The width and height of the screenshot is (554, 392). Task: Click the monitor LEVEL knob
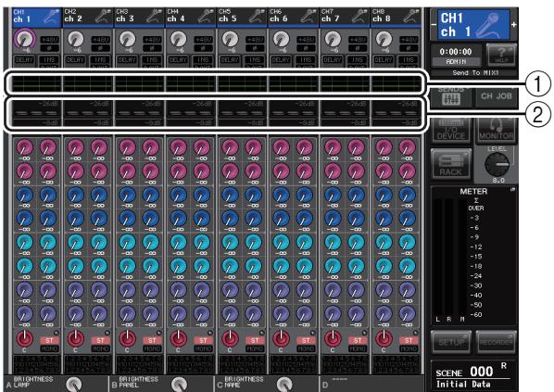click(x=497, y=165)
